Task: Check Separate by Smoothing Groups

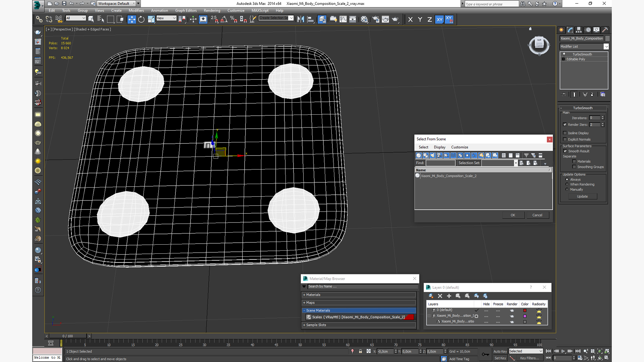Action: [x=574, y=167]
